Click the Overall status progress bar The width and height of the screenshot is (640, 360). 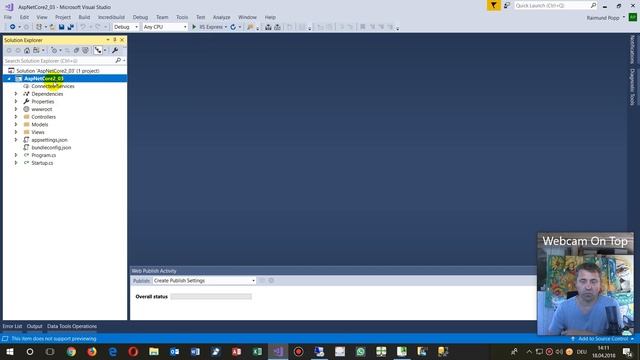[x=211, y=296]
